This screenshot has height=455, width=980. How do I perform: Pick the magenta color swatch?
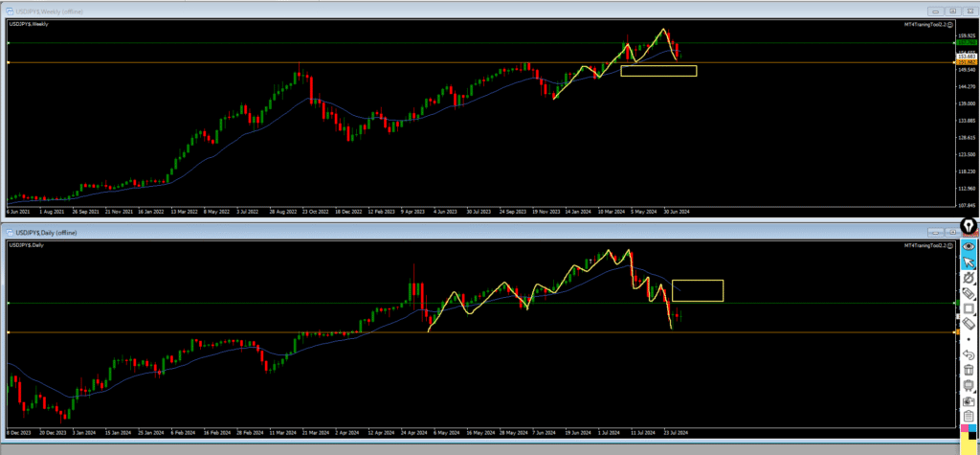pyautogui.click(x=966, y=430)
